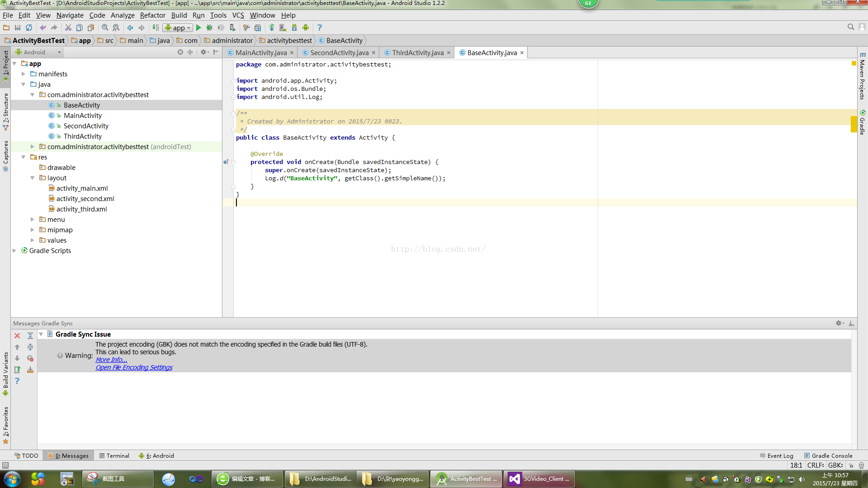Select MainActivity in project tree

click(x=83, y=116)
